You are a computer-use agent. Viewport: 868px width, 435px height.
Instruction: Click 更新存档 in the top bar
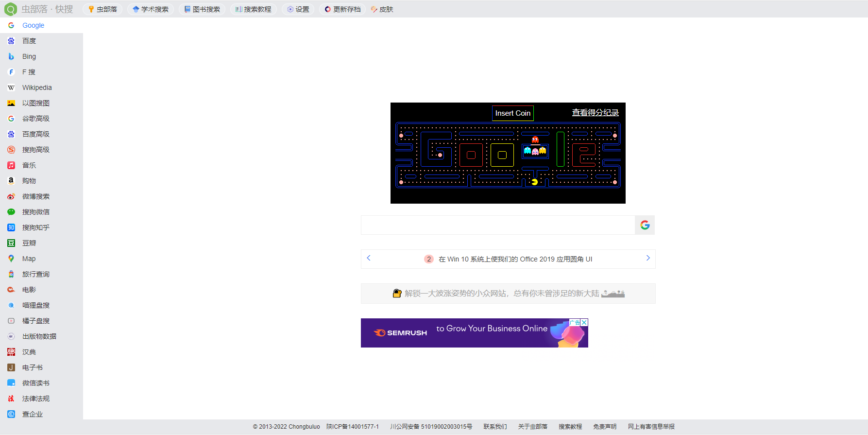click(x=343, y=9)
